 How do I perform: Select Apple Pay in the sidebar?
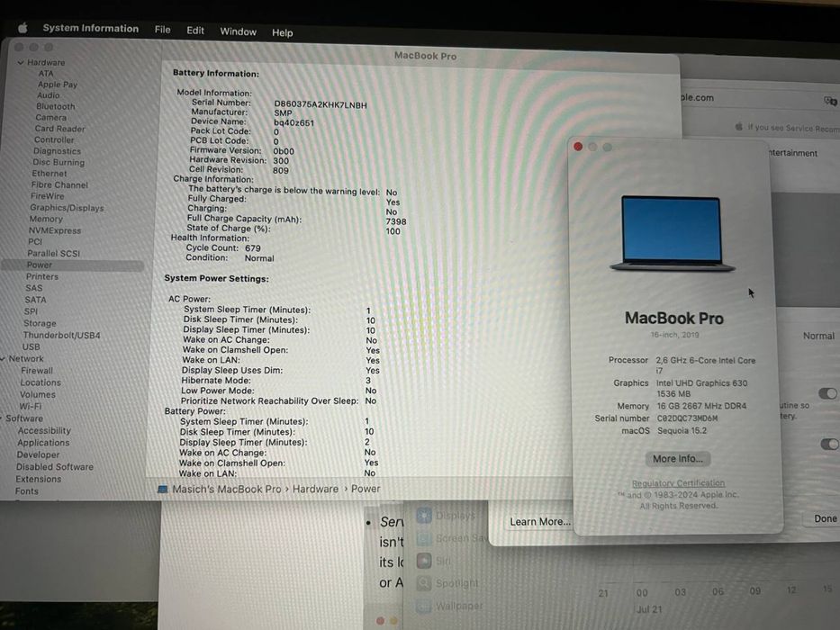pos(58,85)
